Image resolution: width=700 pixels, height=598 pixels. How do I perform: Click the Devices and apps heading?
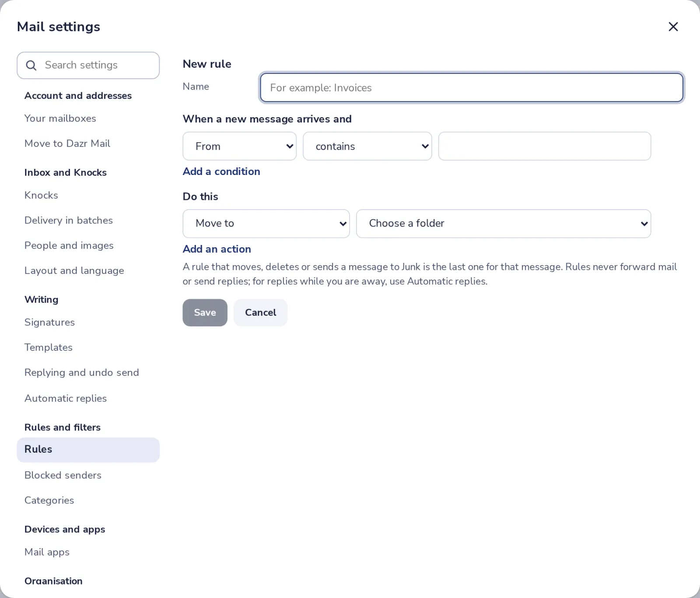pos(65,529)
